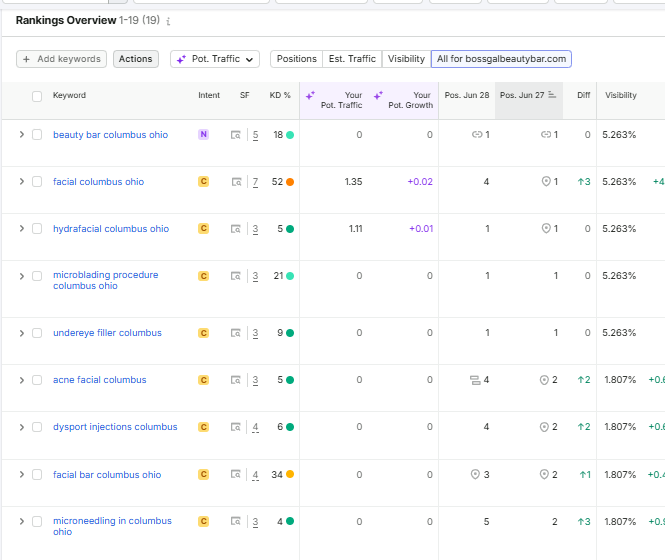The image size is (665, 560).
Task: Check the box for undereye filler columbus
Action: [x=37, y=333]
